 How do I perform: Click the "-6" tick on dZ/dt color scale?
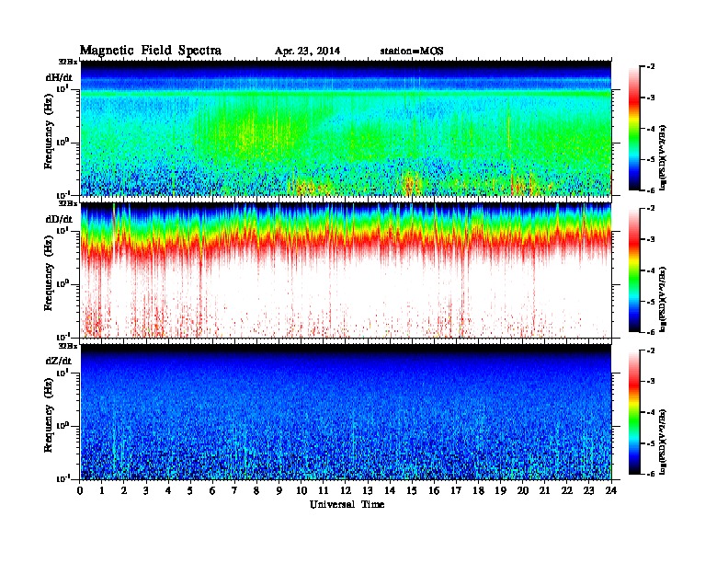click(x=651, y=475)
